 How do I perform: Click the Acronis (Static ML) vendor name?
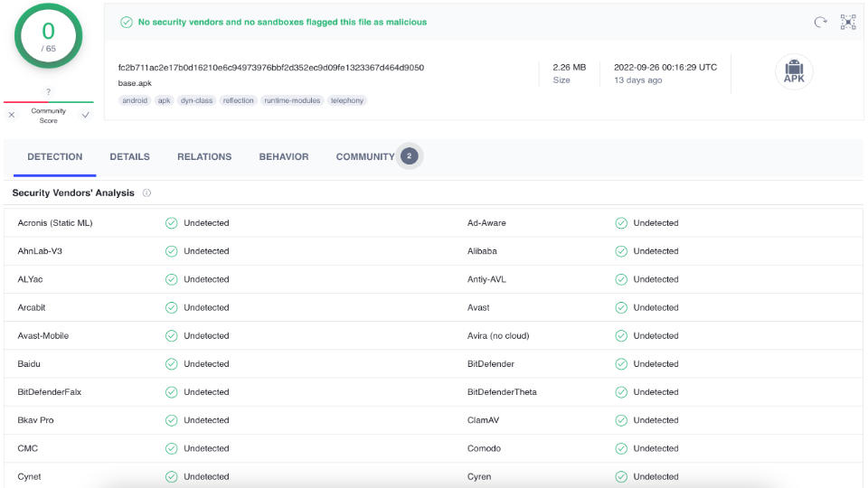(55, 223)
